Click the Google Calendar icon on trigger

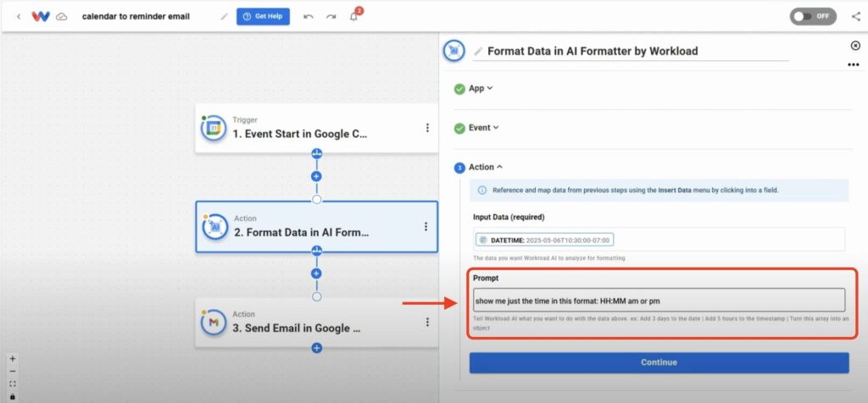214,128
